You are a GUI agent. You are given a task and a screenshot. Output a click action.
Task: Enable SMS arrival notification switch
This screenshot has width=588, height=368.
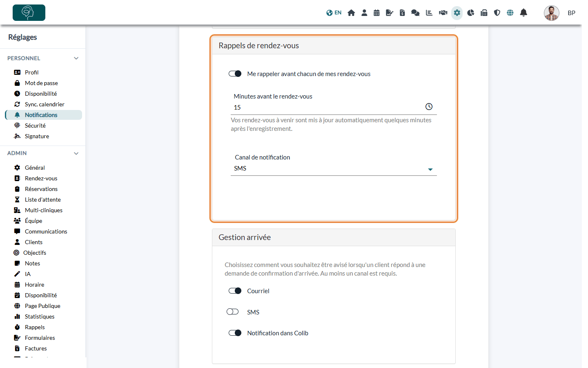click(233, 312)
